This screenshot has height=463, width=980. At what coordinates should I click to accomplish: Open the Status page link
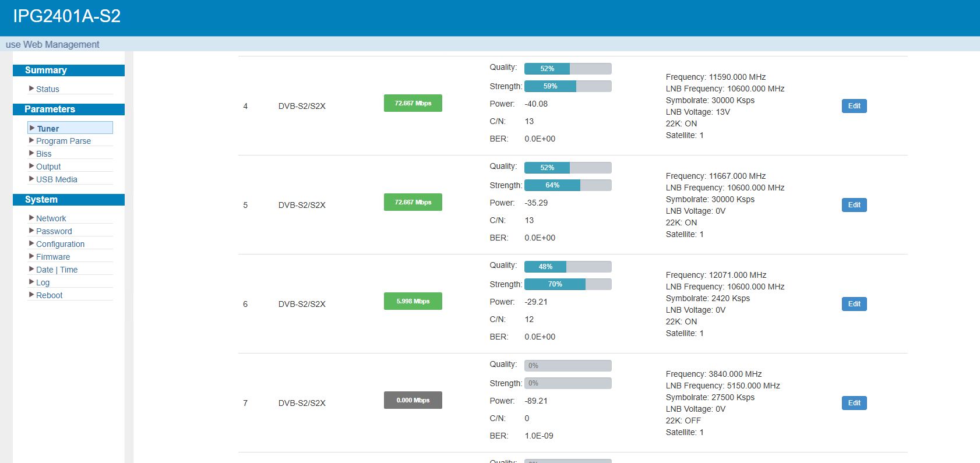47,89
